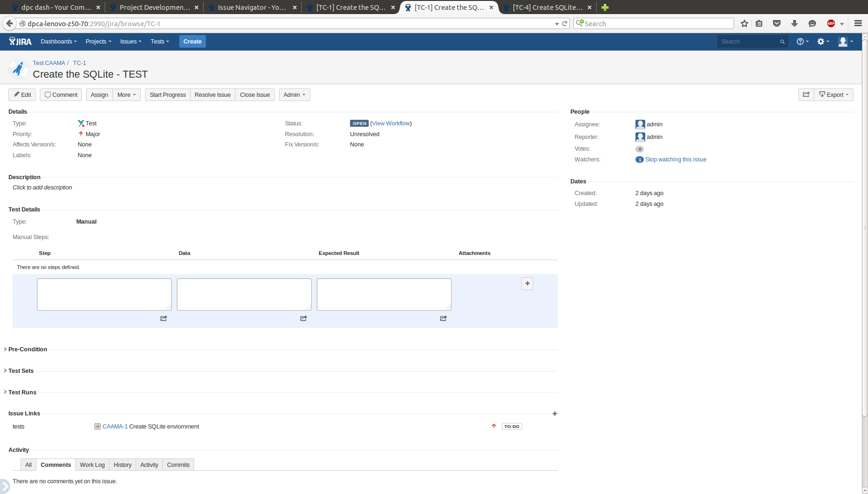Open the JIRA logo home link
Screen dimensions: 868x494
(20, 42)
